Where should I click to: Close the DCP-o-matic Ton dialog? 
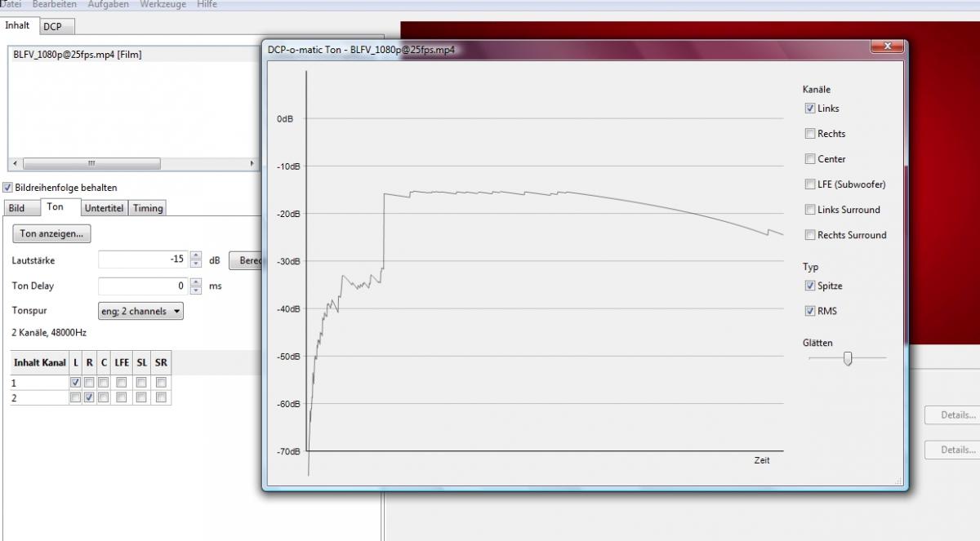click(x=887, y=47)
